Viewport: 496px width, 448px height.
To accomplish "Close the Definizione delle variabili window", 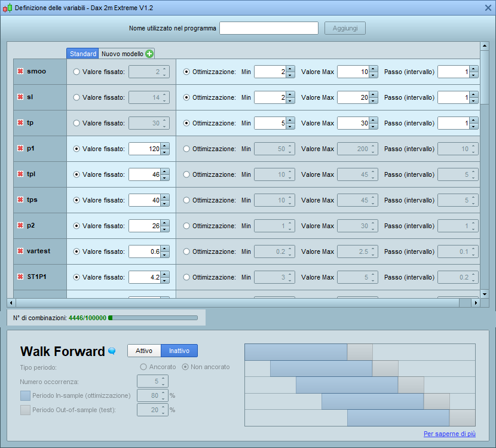I will click(x=488, y=8).
